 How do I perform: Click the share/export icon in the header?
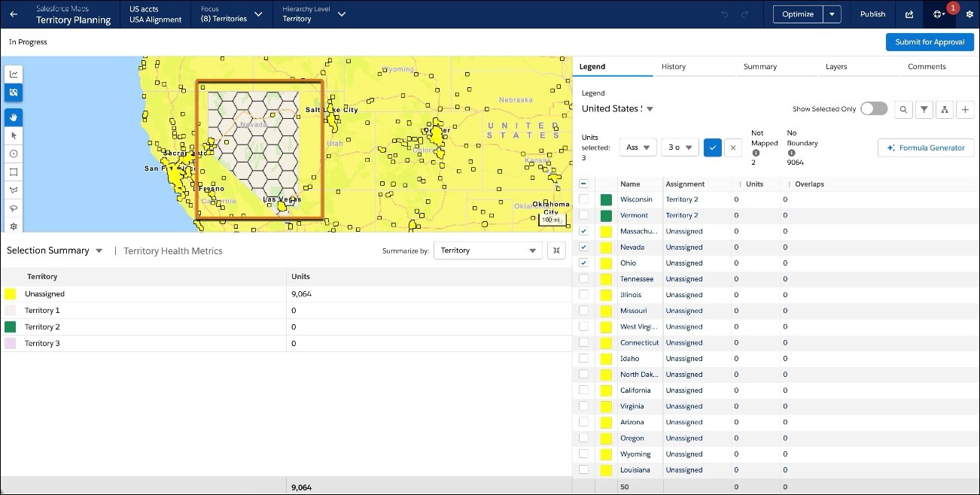[909, 14]
